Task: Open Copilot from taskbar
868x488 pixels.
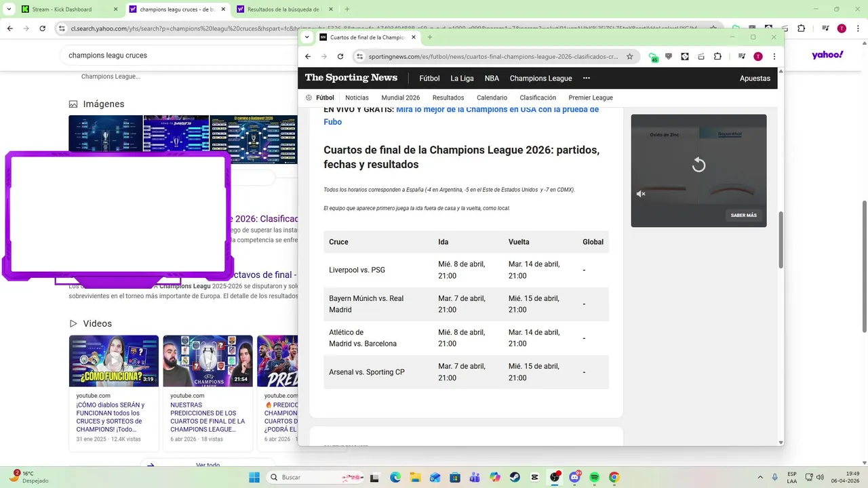Action: click(x=495, y=477)
